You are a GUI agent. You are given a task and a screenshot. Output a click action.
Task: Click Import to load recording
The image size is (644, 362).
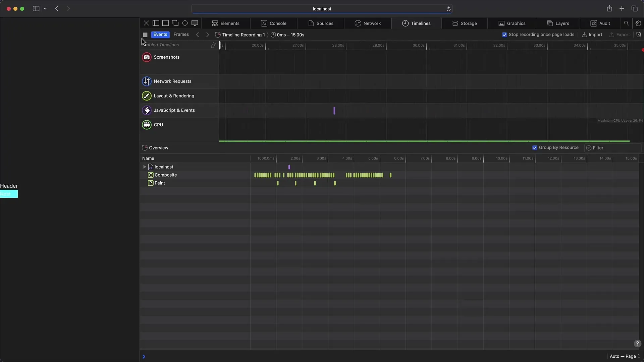(x=592, y=35)
